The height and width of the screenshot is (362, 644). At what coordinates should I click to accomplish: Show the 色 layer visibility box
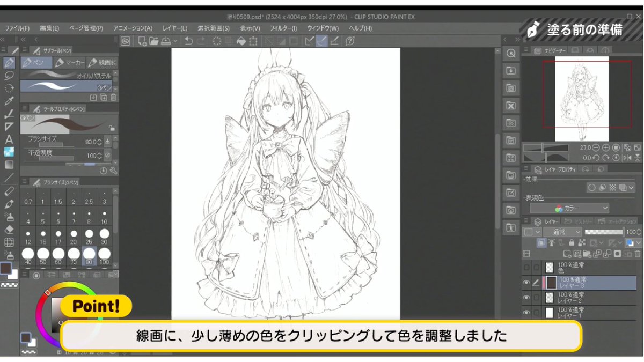(526, 267)
